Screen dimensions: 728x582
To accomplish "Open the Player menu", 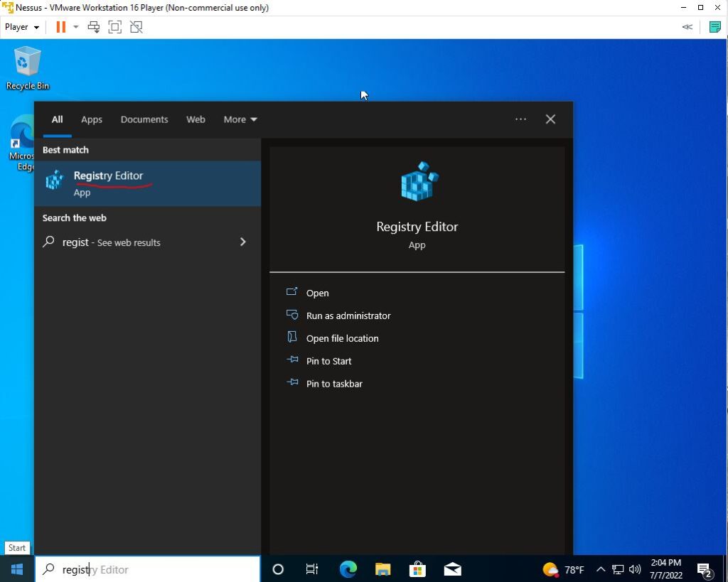I will tap(22, 27).
